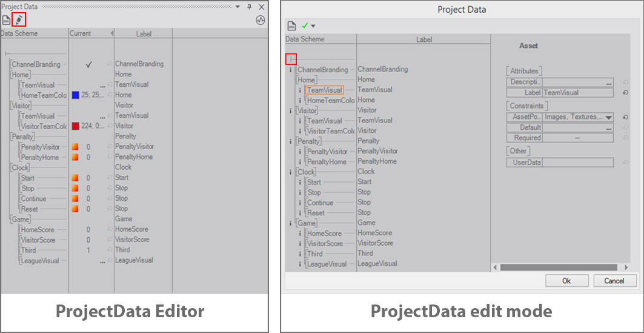Click the green checkmark validate icon
This screenshot has width=644, height=333.
(x=305, y=25)
